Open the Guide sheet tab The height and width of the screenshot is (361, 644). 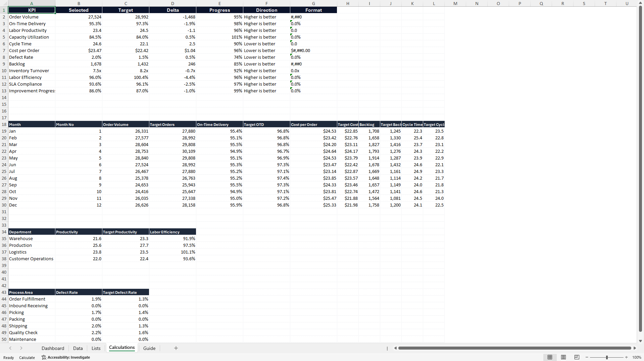[149, 348]
